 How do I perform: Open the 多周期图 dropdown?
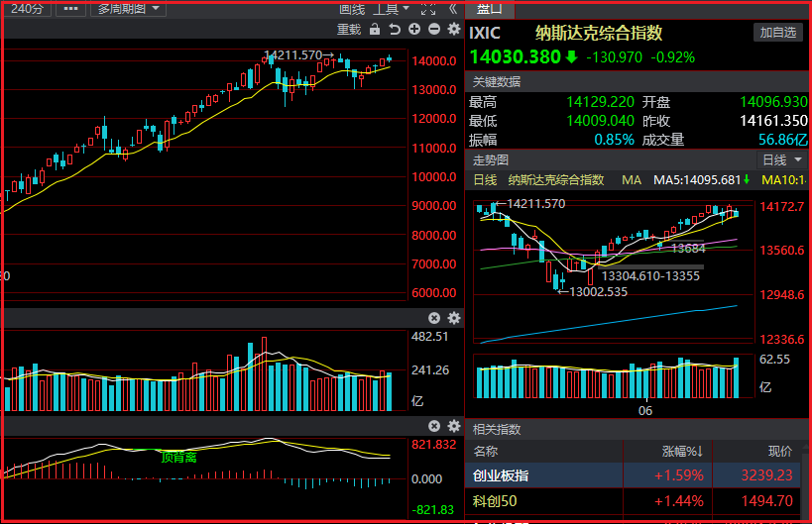(x=128, y=9)
